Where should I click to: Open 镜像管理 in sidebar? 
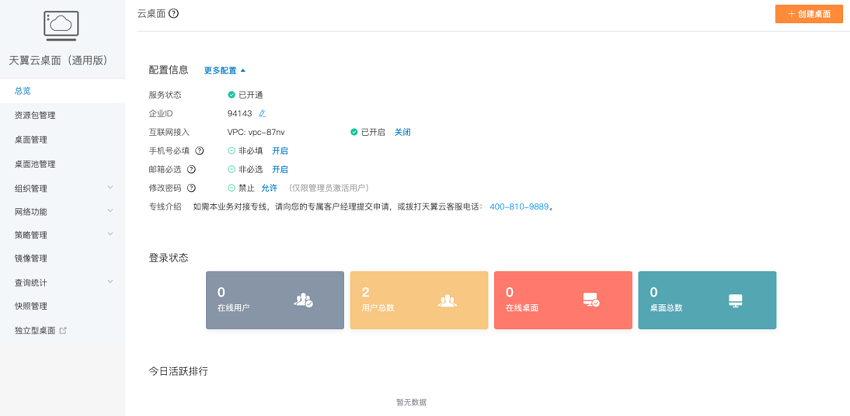(62, 259)
